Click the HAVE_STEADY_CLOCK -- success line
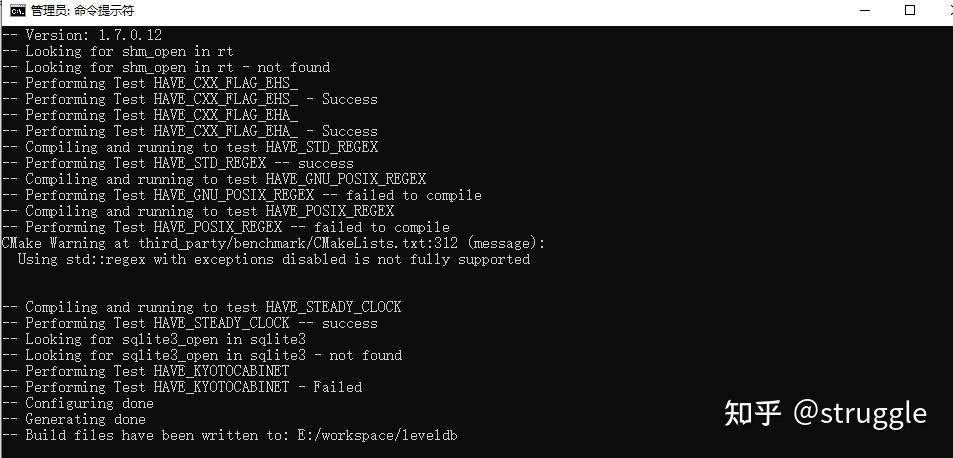Screen dimensions: 953x458 (190, 323)
